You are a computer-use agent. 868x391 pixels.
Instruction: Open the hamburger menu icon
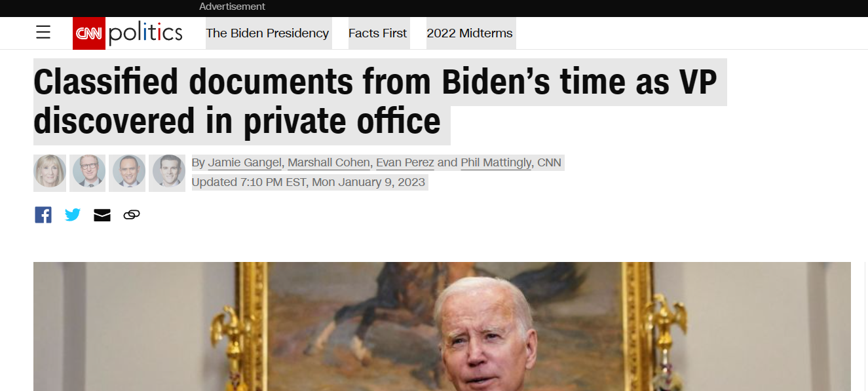coord(43,32)
